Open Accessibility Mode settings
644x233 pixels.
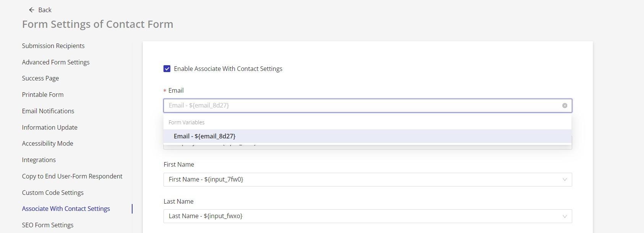47,143
